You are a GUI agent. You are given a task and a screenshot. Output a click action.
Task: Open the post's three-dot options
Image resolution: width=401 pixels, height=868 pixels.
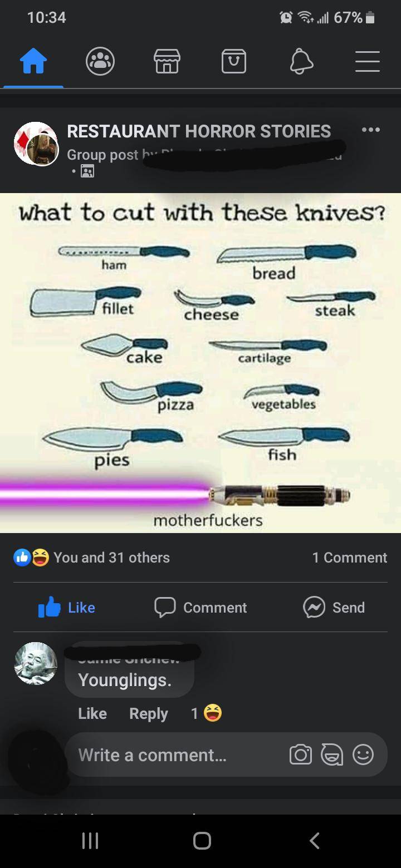370,130
